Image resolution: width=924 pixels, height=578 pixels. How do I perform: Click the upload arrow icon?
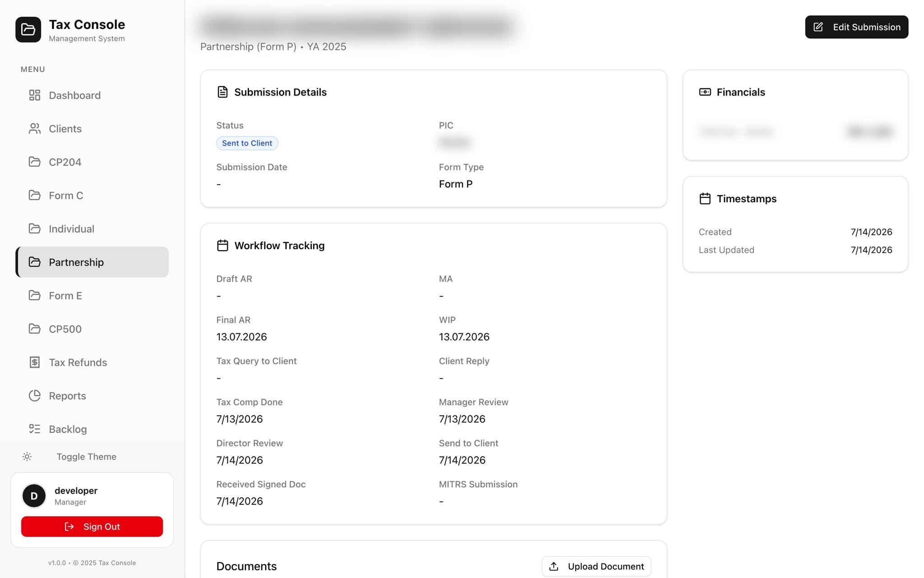pyautogui.click(x=554, y=566)
